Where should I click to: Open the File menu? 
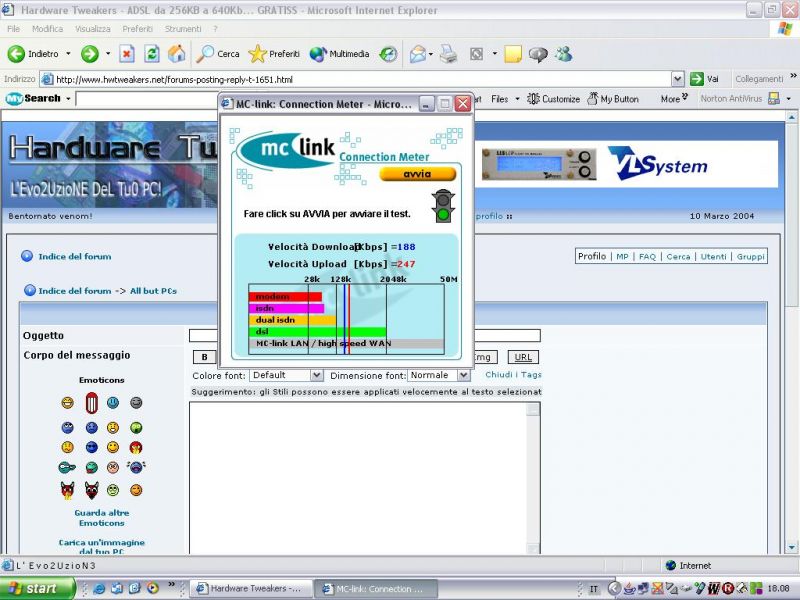(x=14, y=29)
